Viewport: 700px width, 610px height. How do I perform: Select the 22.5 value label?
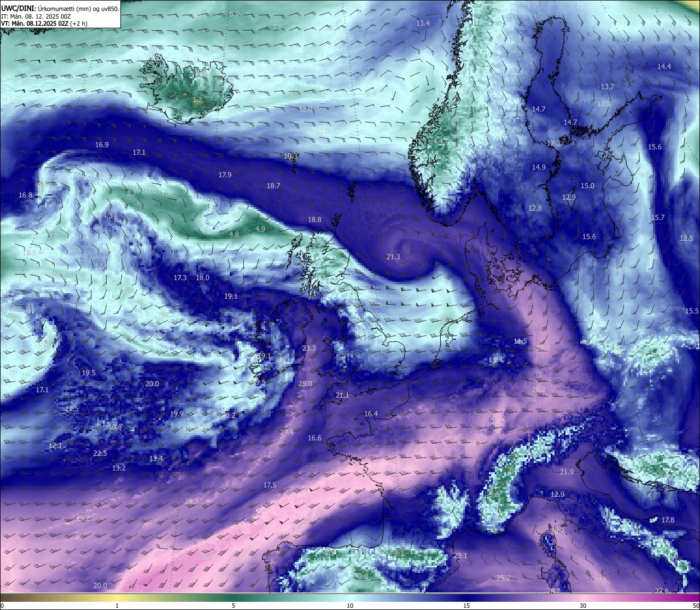pos(100,453)
